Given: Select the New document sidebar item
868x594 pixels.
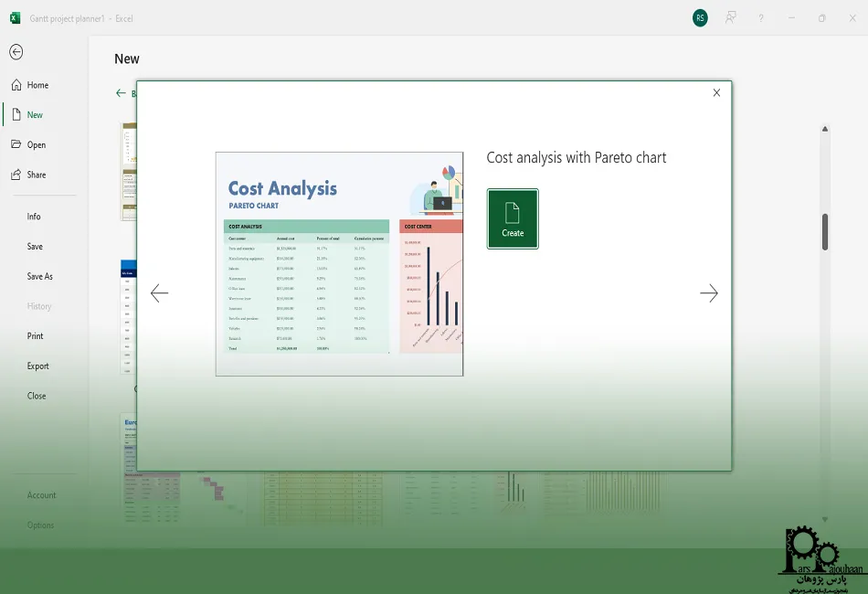Looking at the screenshot, I should coord(34,115).
